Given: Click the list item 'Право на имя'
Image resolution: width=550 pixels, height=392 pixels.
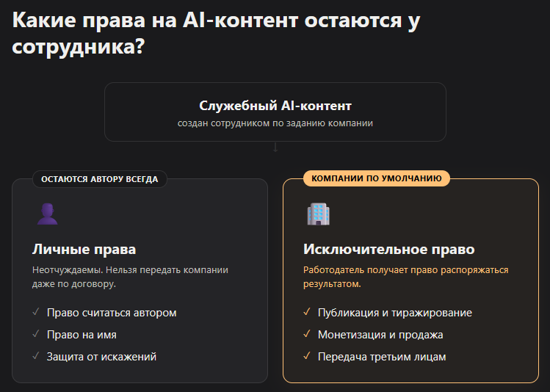Looking at the screenshot, I should (x=82, y=335).
